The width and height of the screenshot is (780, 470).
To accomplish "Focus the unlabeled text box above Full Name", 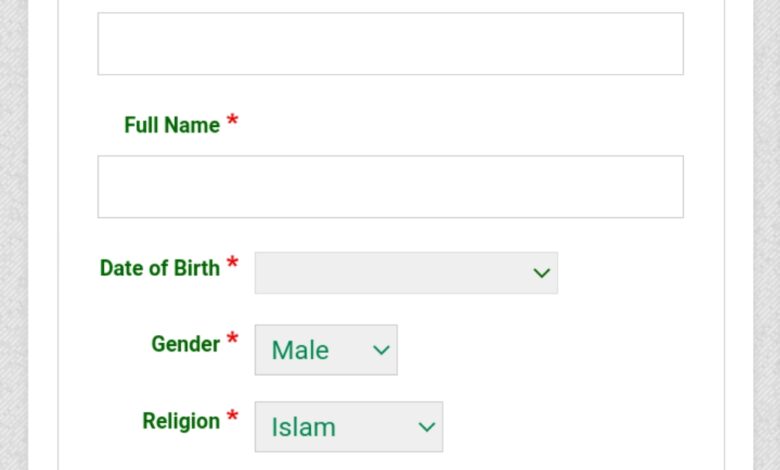I will click(x=390, y=44).
